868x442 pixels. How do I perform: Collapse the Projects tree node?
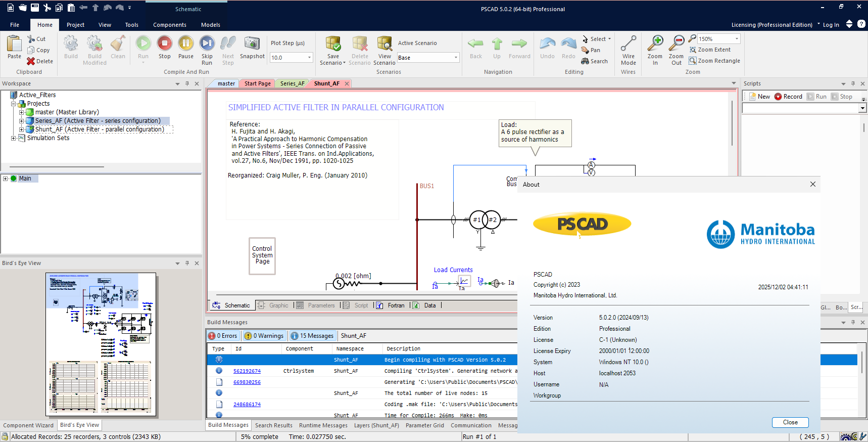[x=14, y=104]
